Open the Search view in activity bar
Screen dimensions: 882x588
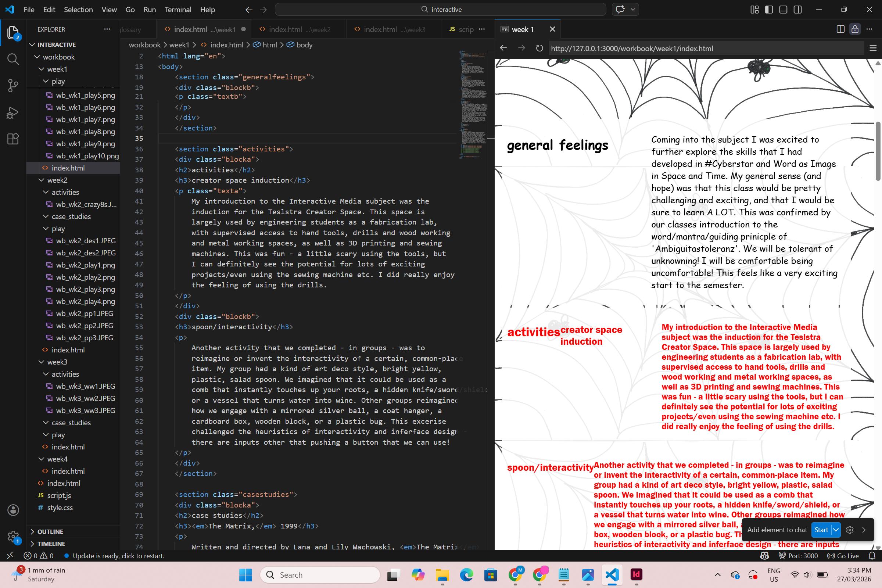(13, 59)
